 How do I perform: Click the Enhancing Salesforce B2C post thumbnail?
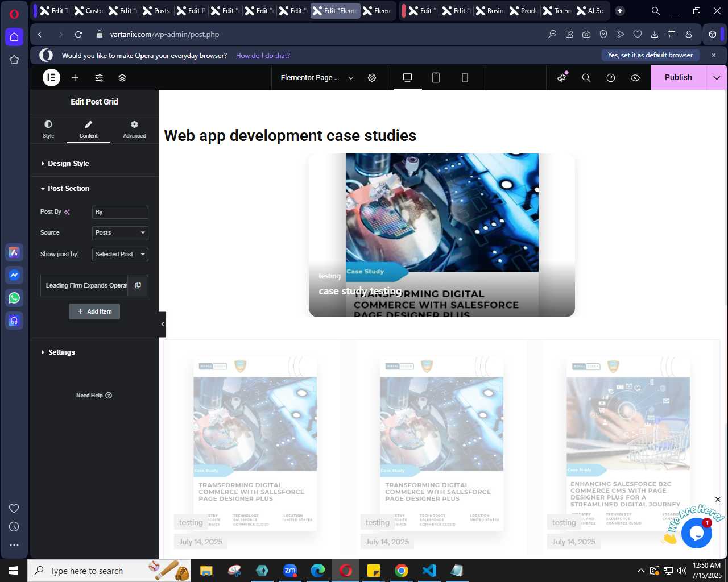(x=628, y=443)
